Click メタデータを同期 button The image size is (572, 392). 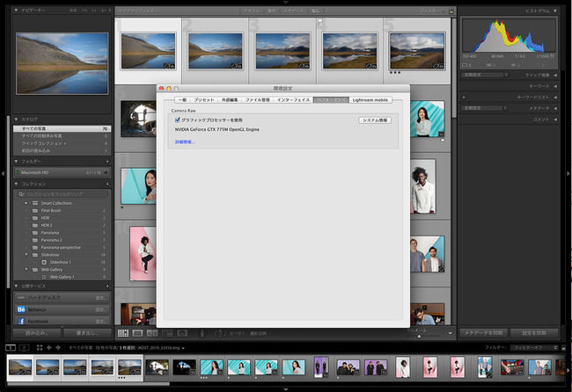pos(483,333)
